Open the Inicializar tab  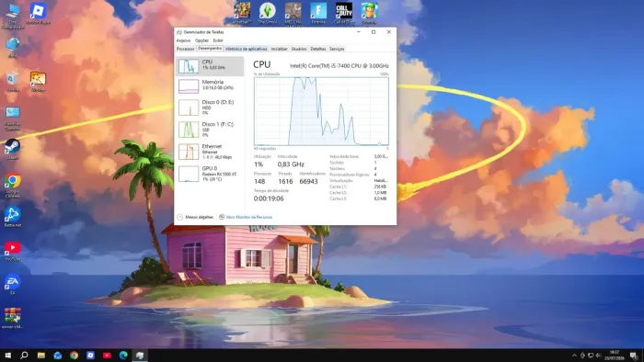click(x=280, y=49)
